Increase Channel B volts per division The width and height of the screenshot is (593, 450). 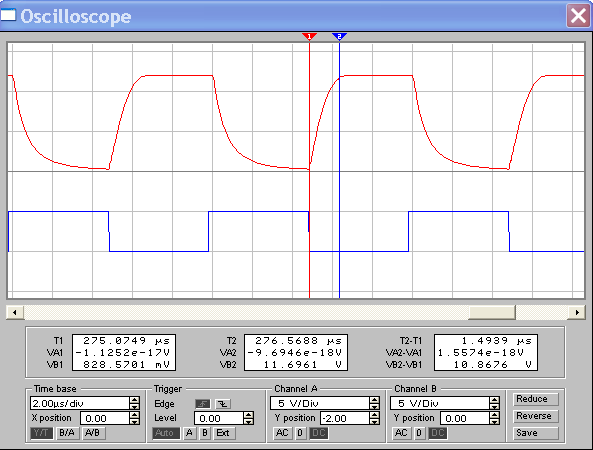494,400
